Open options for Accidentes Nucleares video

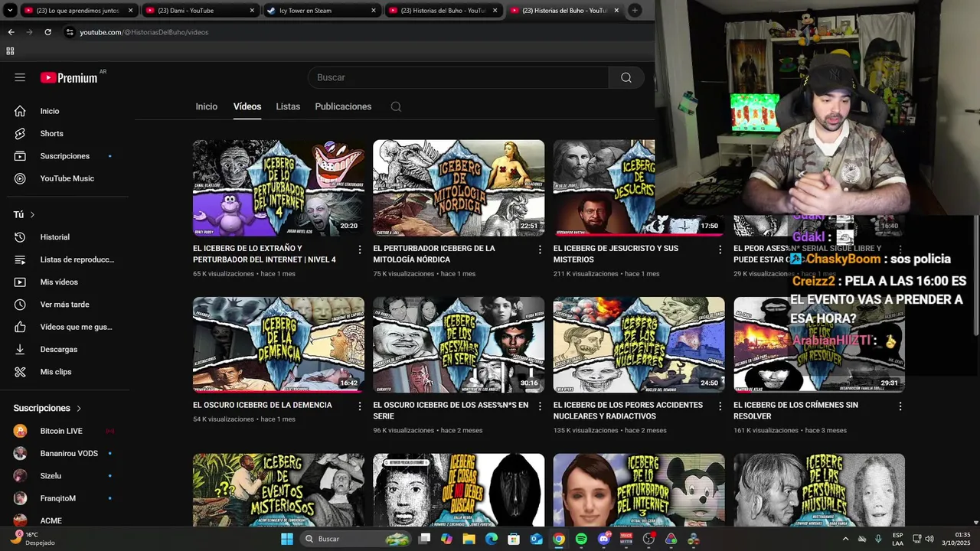(720, 406)
